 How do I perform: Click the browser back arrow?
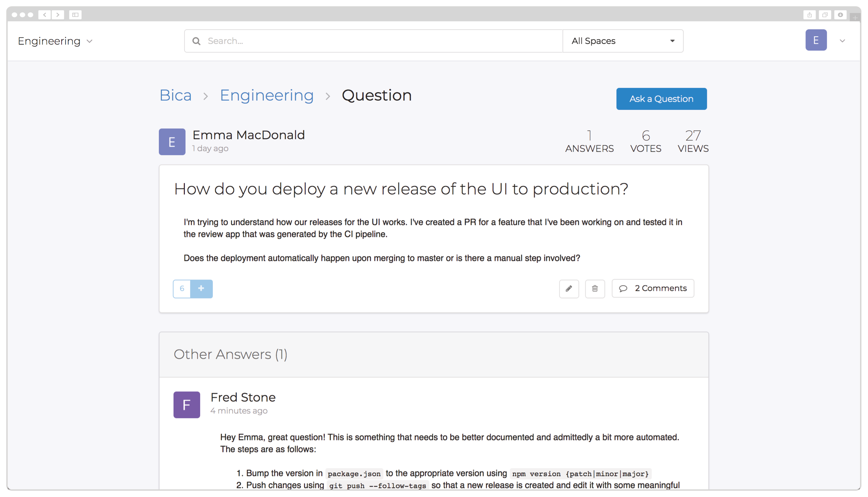coord(44,15)
